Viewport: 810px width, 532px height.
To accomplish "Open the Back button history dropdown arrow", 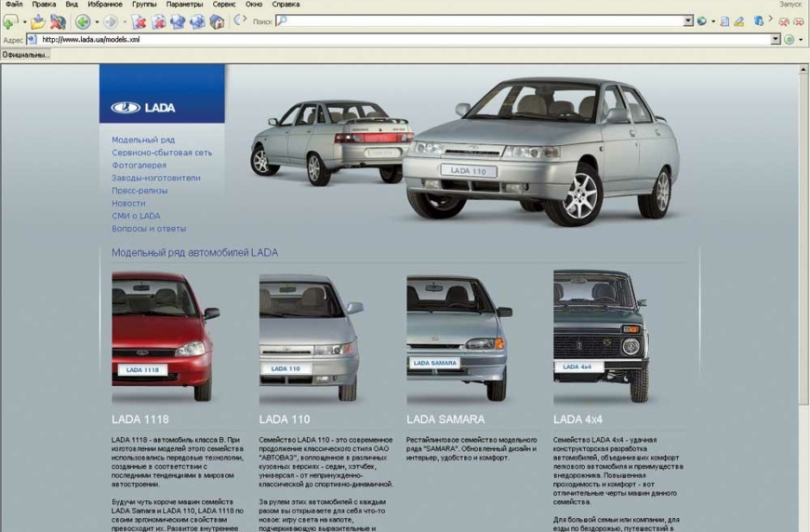I will click(97, 21).
